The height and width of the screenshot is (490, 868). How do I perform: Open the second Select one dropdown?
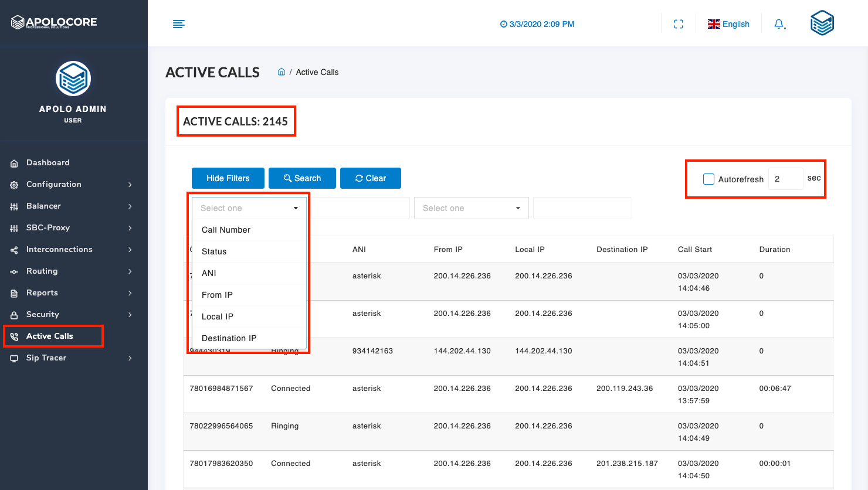pos(471,208)
